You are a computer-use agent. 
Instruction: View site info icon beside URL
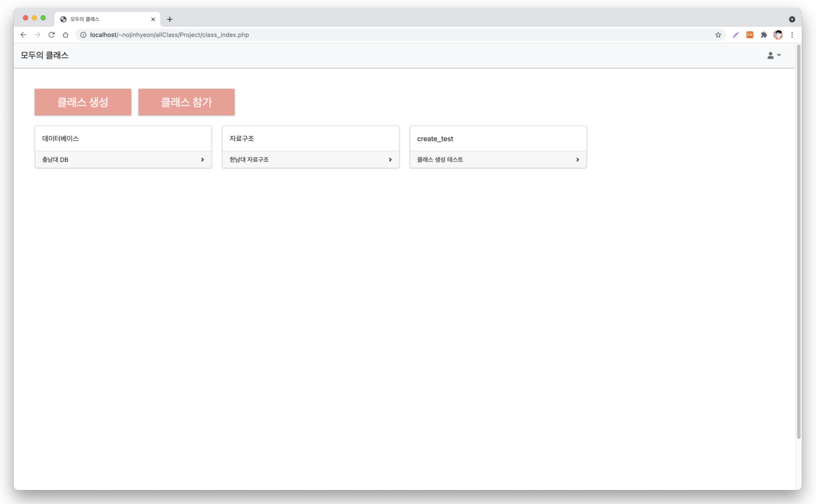point(83,35)
